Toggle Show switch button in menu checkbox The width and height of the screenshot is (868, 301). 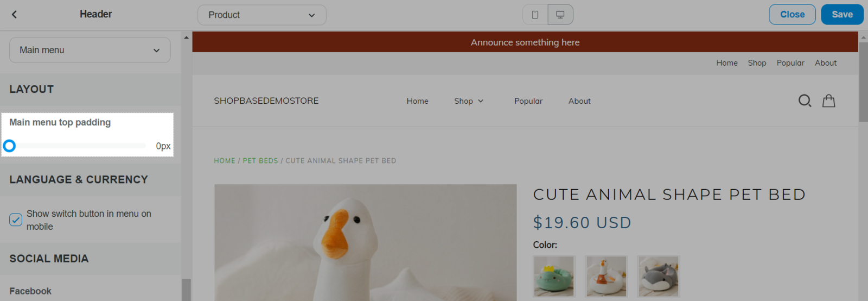pyautogui.click(x=16, y=220)
